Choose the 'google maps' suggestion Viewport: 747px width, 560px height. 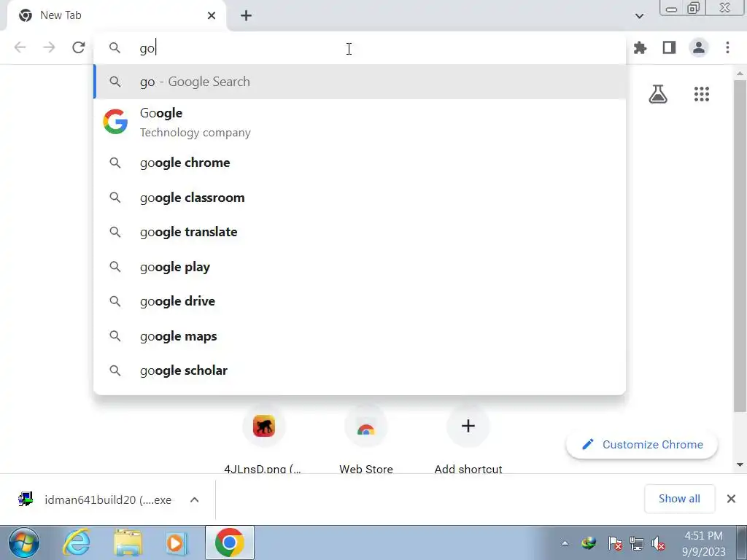coord(360,336)
